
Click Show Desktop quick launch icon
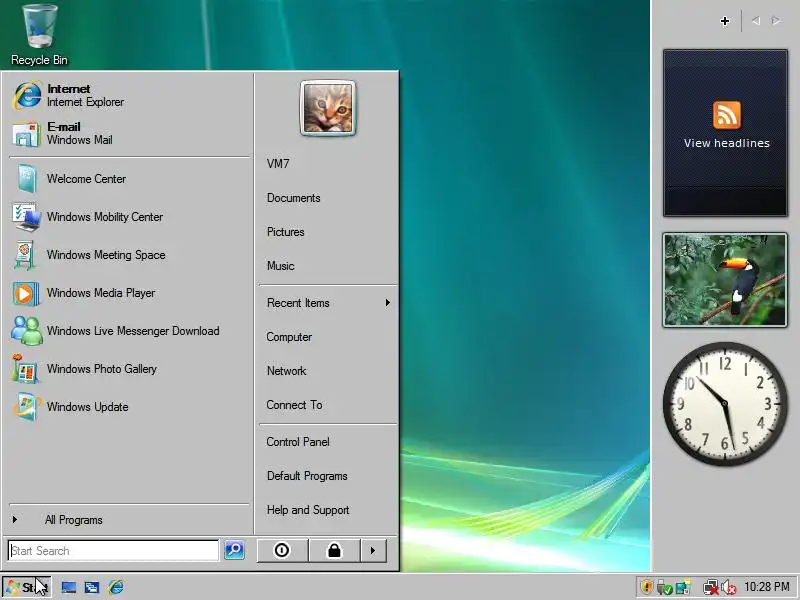[x=69, y=587]
